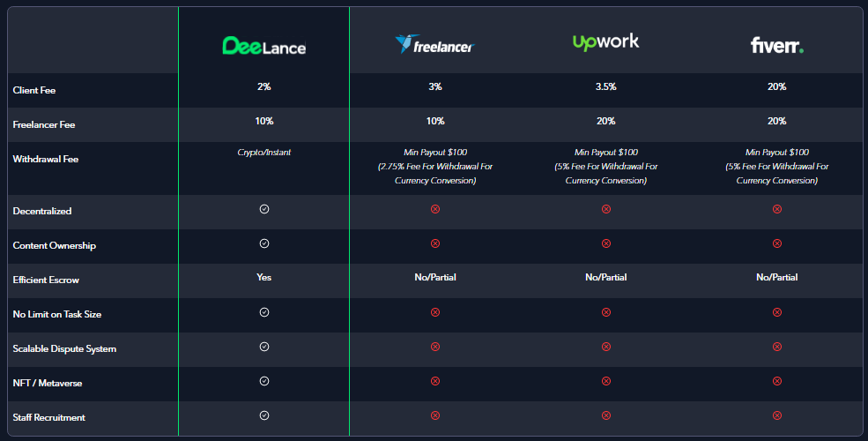Click DeeLance's Crypto/Instant withdrawal text
Image resolution: width=868 pixels, height=441 pixels.
pyautogui.click(x=264, y=153)
